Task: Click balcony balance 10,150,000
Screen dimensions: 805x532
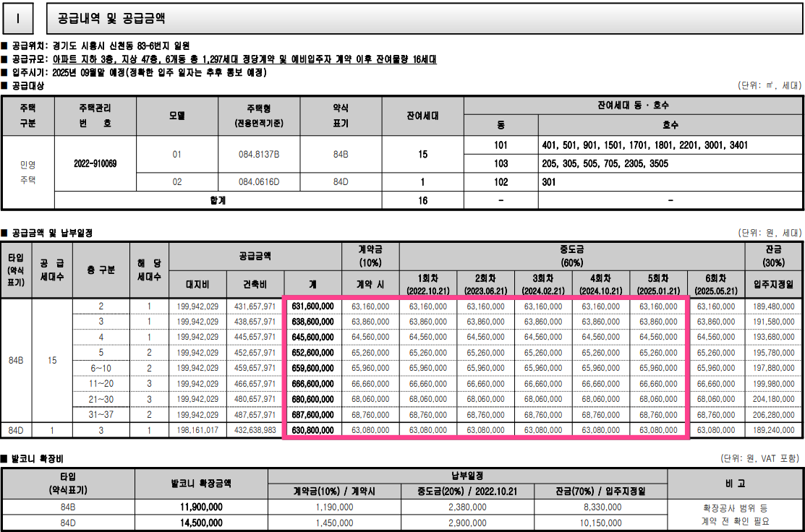Action: click(600, 523)
